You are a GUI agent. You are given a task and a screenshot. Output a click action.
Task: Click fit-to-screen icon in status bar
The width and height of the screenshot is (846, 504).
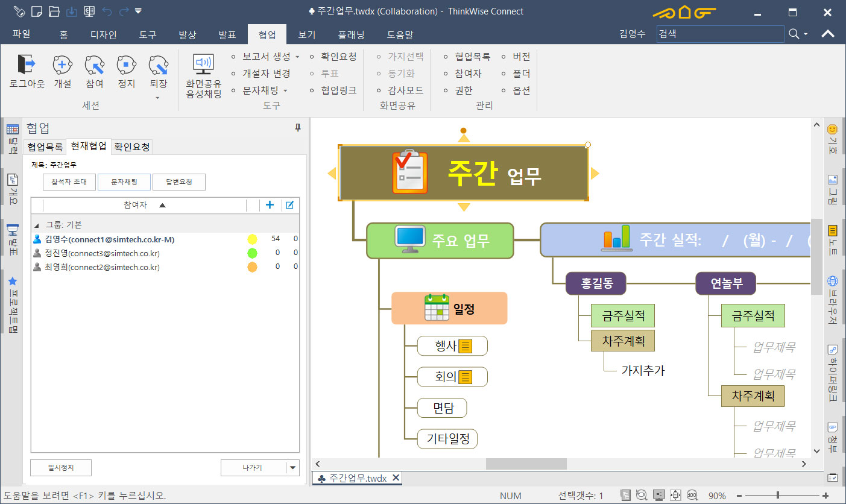click(x=675, y=496)
